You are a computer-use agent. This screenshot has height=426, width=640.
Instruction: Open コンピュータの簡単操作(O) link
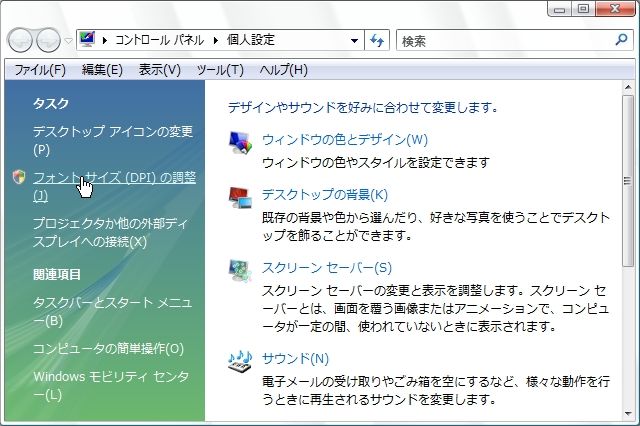pos(108,348)
